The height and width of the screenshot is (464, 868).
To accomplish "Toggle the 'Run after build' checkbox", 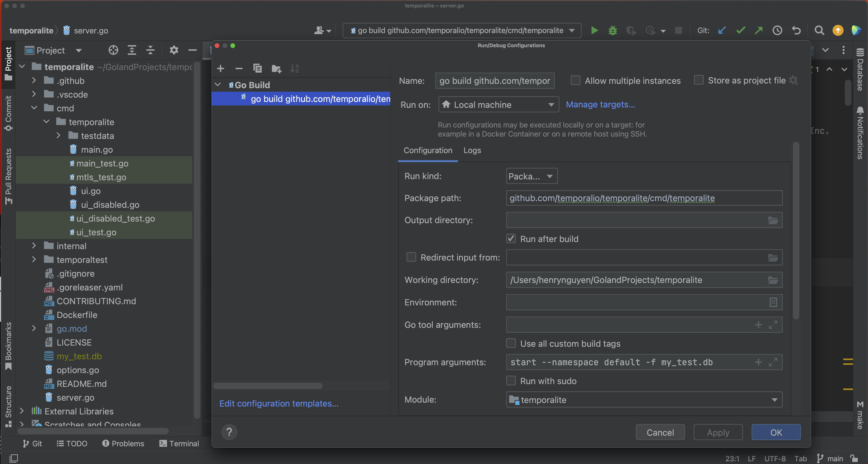I will tap(510, 239).
